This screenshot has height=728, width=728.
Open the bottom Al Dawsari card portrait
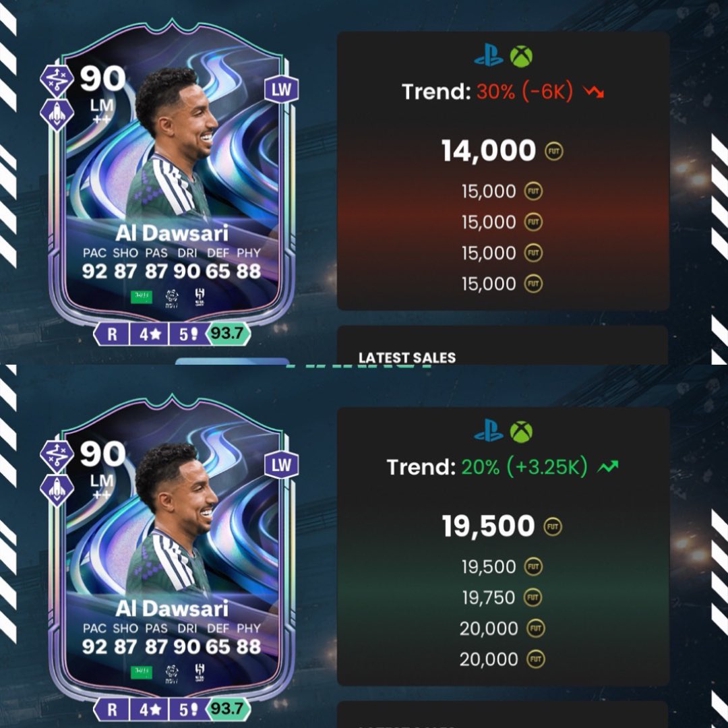pyautogui.click(x=173, y=557)
